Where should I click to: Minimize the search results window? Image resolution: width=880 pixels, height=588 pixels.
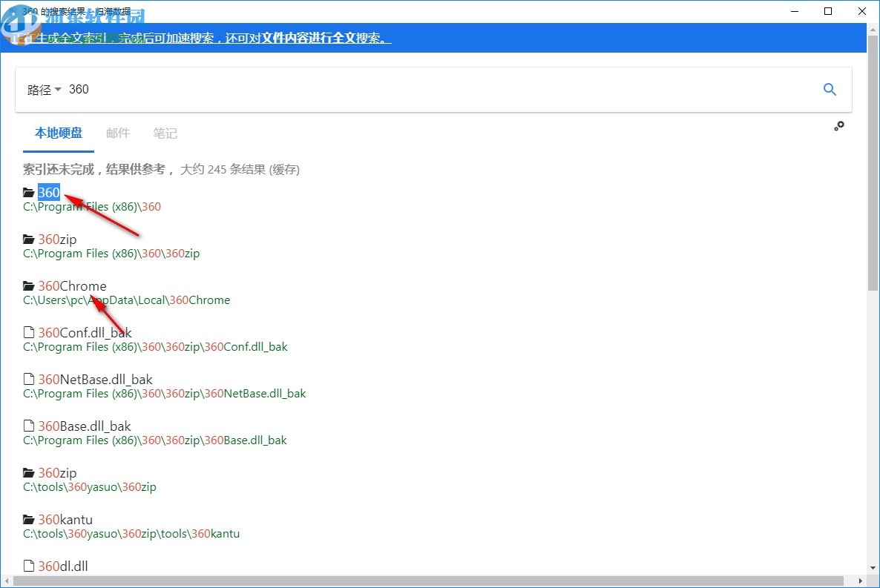tap(795, 11)
